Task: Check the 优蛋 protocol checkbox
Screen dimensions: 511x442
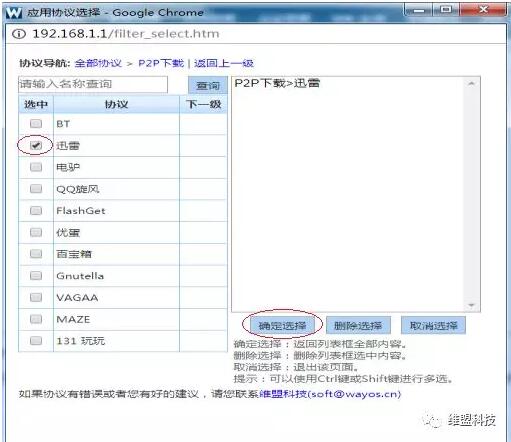Action: coord(36,232)
